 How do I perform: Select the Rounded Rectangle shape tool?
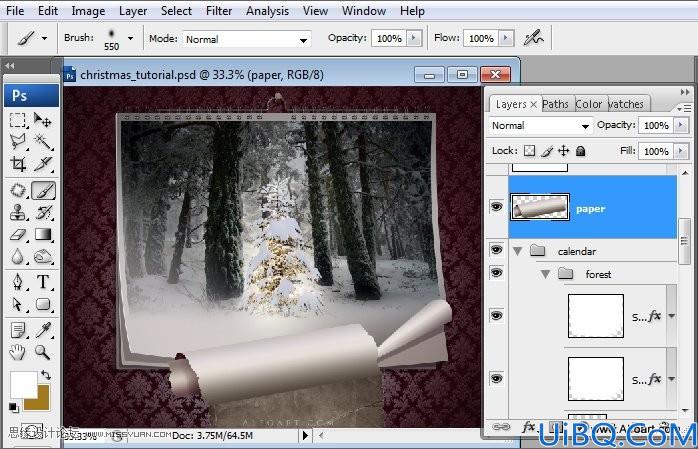pos(43,304)
